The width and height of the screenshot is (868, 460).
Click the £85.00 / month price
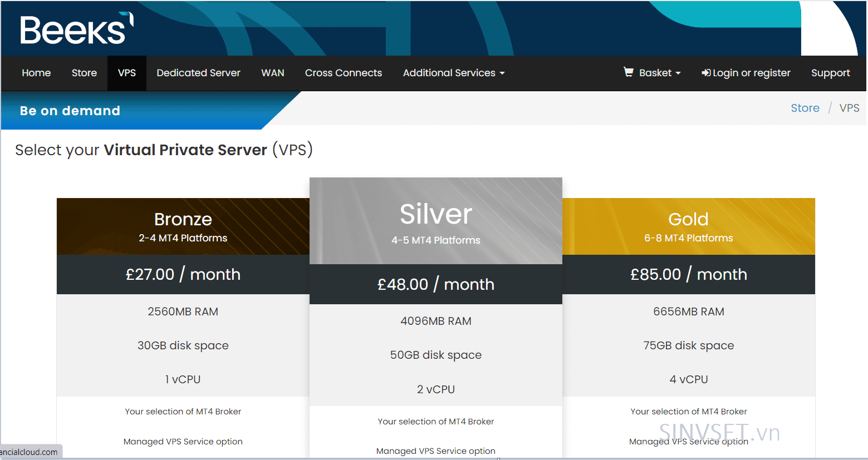coord(689,274)
